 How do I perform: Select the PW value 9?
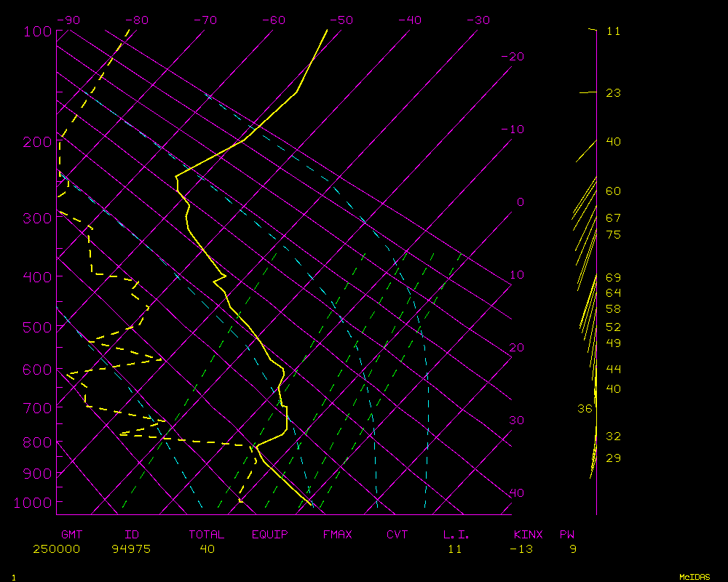pos(573,549)
